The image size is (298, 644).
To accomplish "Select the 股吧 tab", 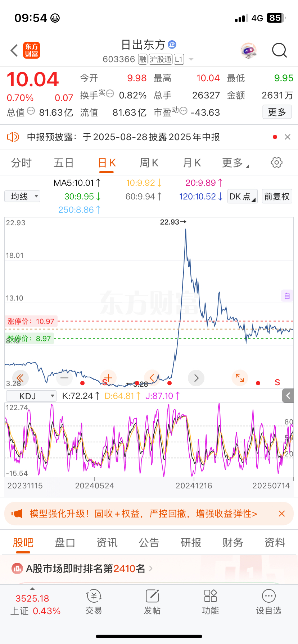I will [23, 543].
